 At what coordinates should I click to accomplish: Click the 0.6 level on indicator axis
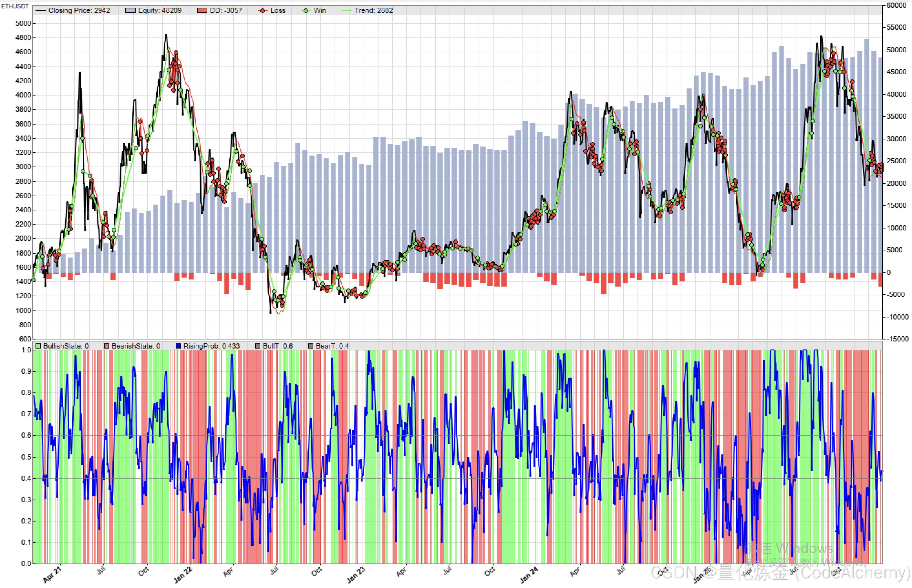[x=26, y=435]
